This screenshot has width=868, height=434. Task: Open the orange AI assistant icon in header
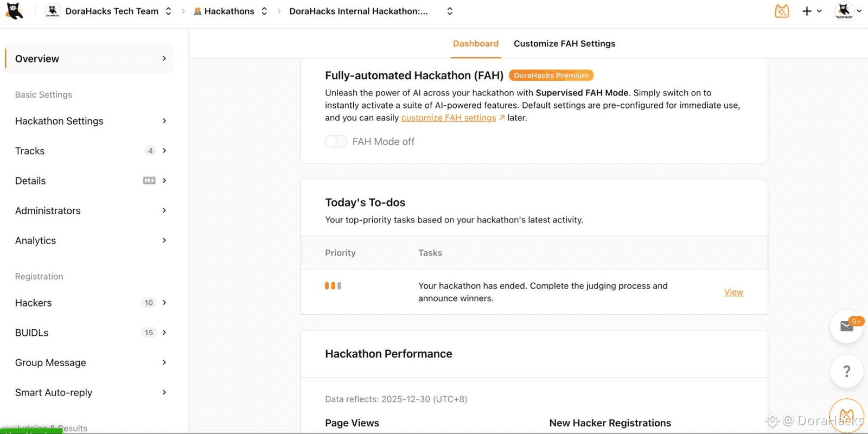coord(782,11)
